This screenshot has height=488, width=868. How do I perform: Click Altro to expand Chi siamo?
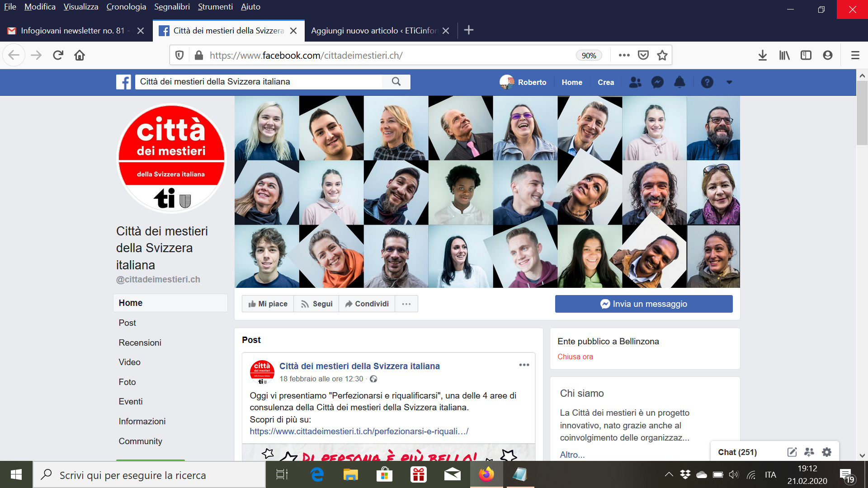(x=572, y=455)
